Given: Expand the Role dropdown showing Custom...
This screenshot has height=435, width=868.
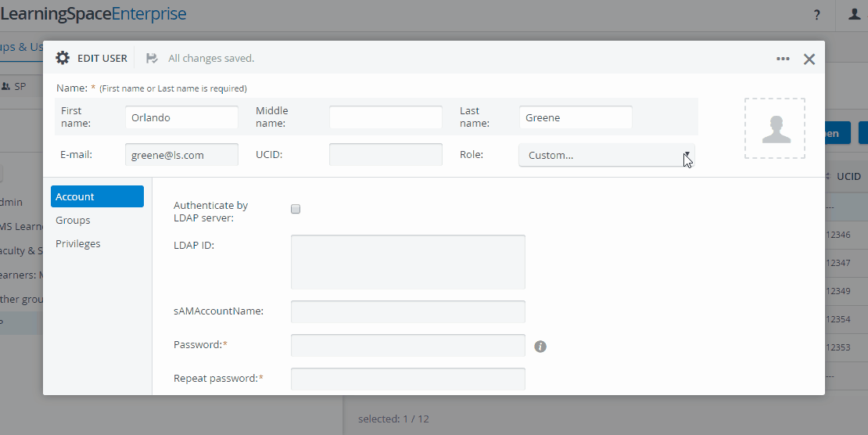Looking at the screenshot, I should tap(606, 155).
